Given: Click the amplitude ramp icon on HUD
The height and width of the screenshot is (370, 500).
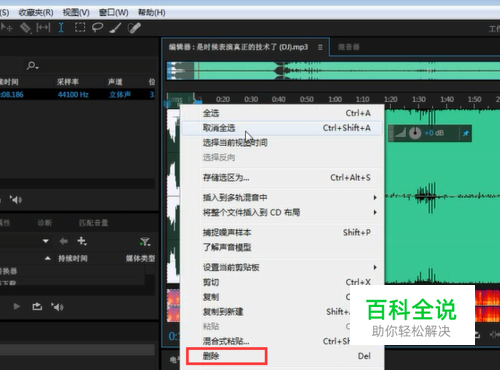Looking at the screenshot, I should [400, 133].
